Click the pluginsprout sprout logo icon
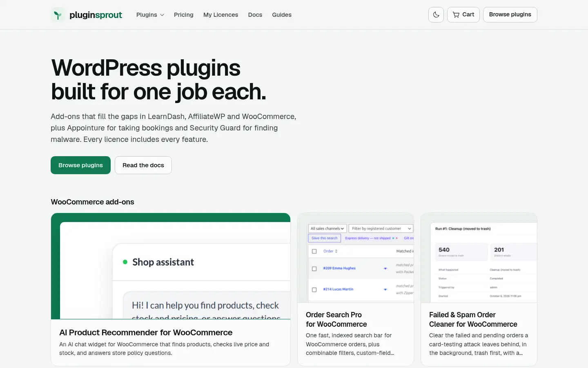The height and width of the screenshot is (368, 588). tap(58, 15)
